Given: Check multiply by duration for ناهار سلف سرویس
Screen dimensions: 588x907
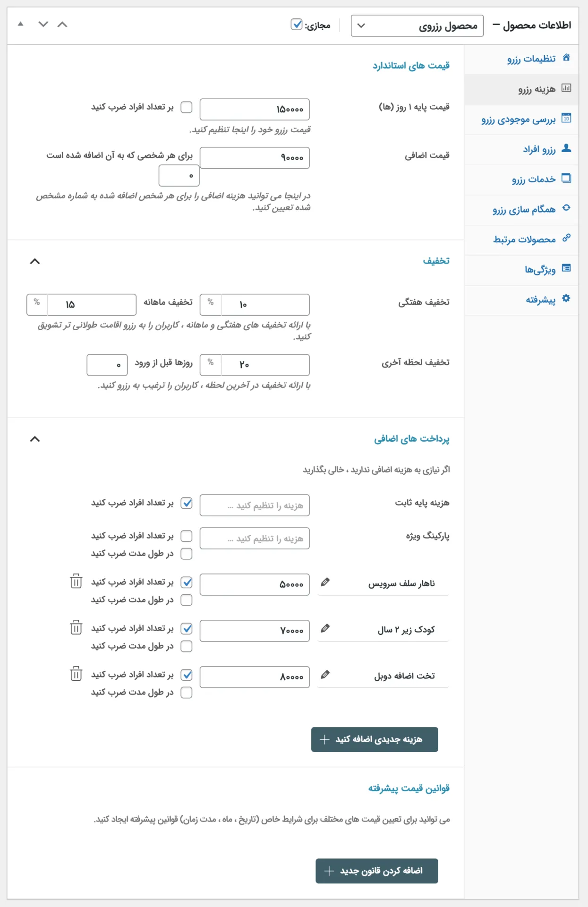Looking at the screenshot, I should (187, 600).
